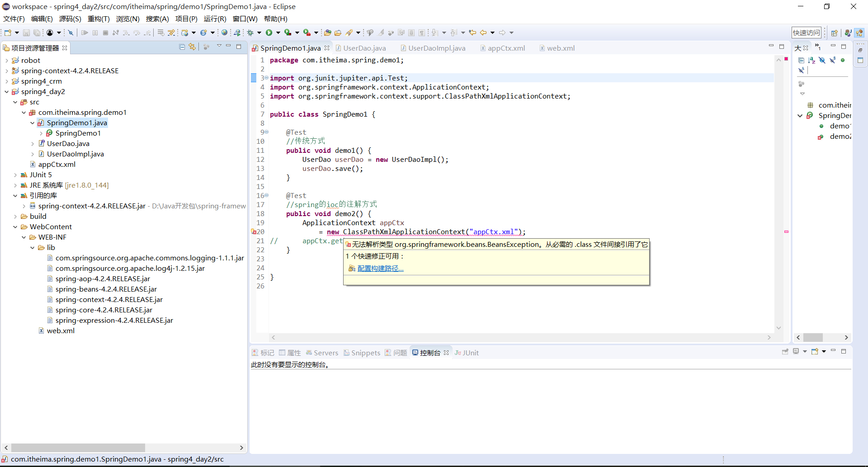The image size is (868, 467).
Task: Toggle Hide Static Members in Outline
Action: pos(832,60)
